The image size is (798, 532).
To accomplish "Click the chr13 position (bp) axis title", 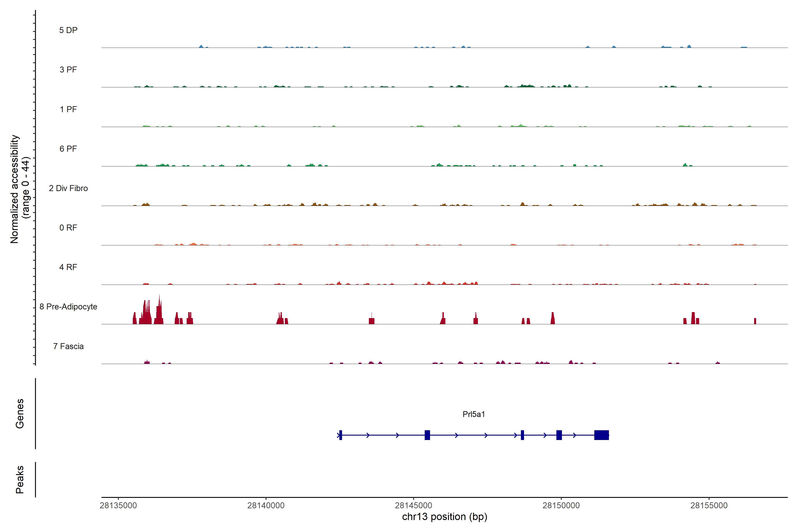I will (x=444, y=517).
